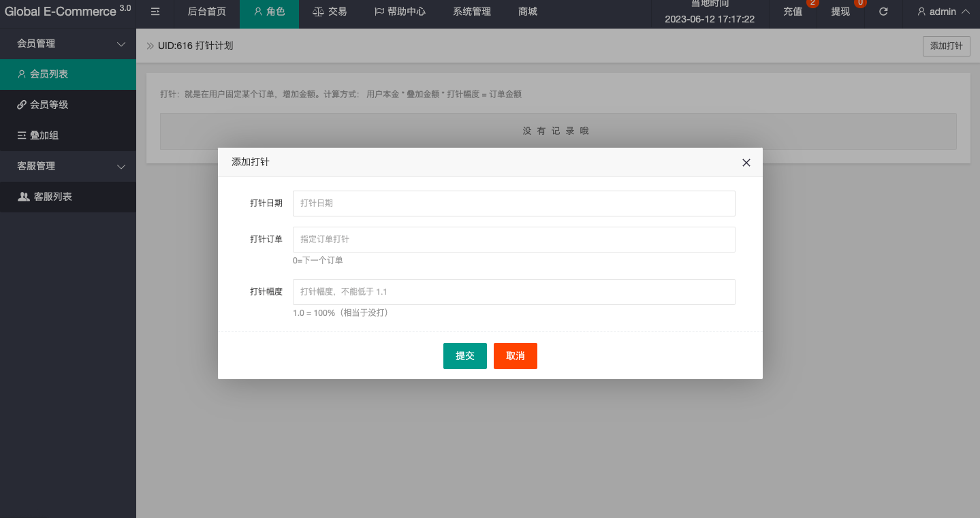
Task: Expand the admin user dropdown
Action: coord(943,12)
